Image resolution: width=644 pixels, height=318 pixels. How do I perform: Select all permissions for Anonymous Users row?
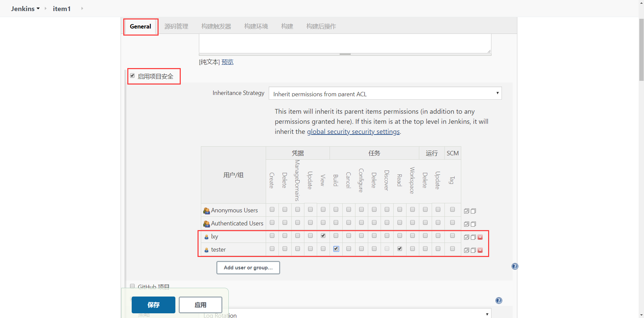(466, 211)
